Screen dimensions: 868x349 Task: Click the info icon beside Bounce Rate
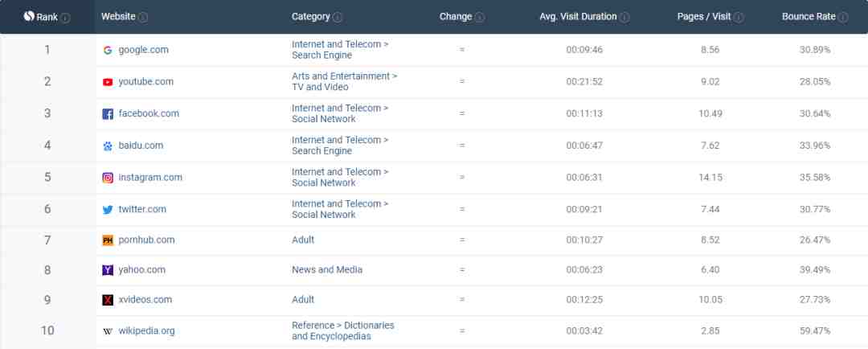[843, 17]
